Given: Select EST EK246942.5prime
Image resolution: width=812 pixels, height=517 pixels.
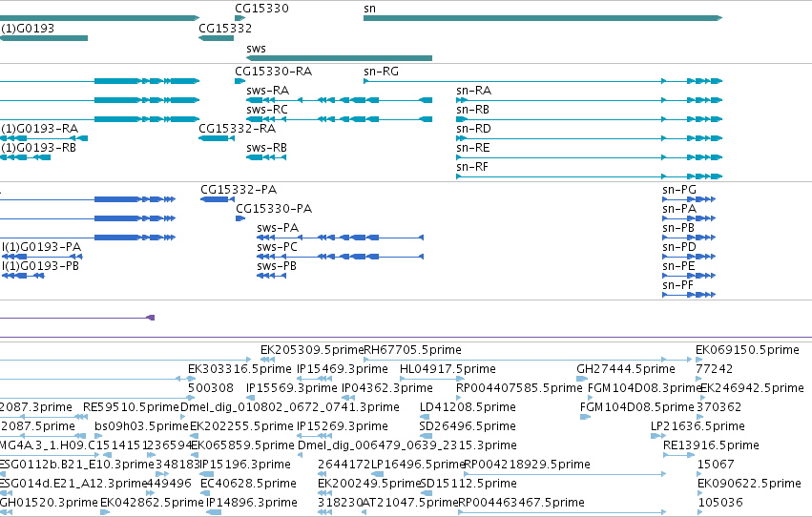Looking at the screenshot, I should tap(752, 388).
